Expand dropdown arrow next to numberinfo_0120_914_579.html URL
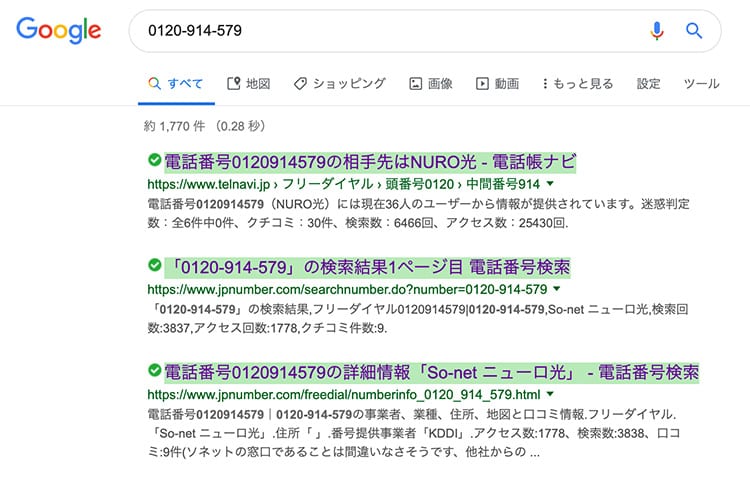The height and width of the screenshot is (478, 750). (x=550, y=394)
